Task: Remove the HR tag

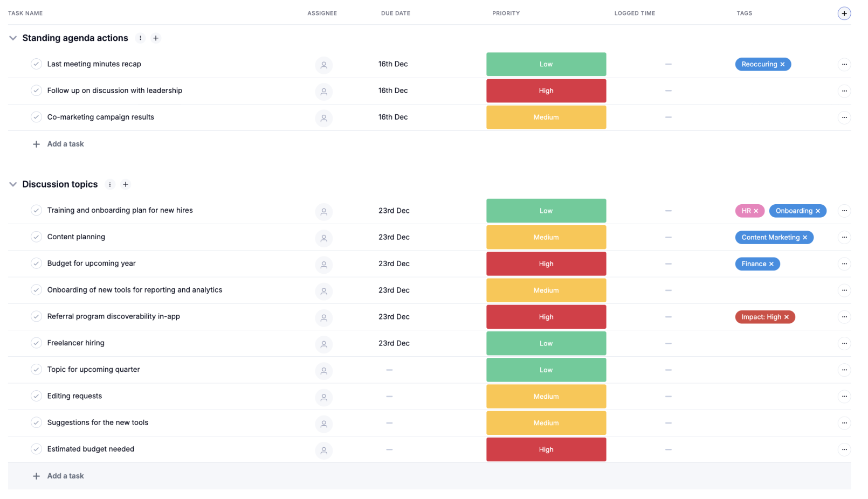Action: [756, 211]
